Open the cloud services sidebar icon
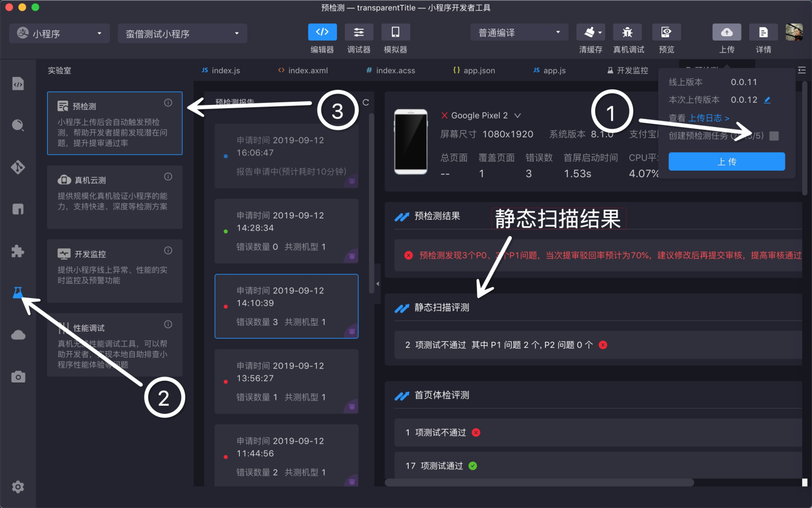The height and width of the screenshot is (508, 812). point(18,335)
